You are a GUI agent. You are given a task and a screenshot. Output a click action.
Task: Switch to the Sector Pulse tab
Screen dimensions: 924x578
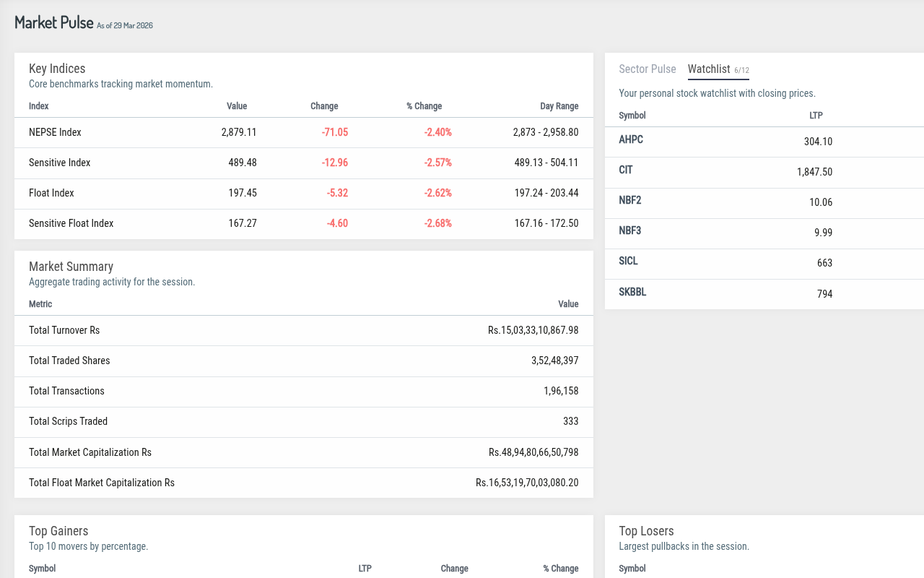pyautogui.click(x=647, y=69)
